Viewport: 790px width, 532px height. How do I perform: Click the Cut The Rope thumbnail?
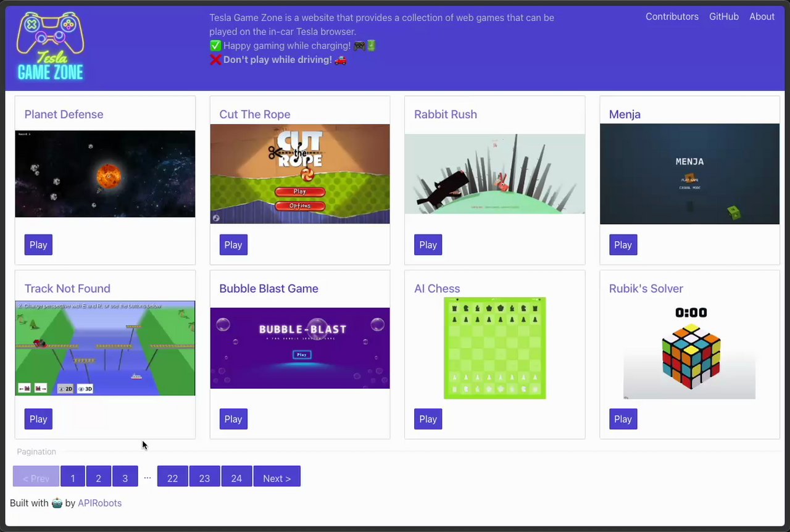point(300,174)
